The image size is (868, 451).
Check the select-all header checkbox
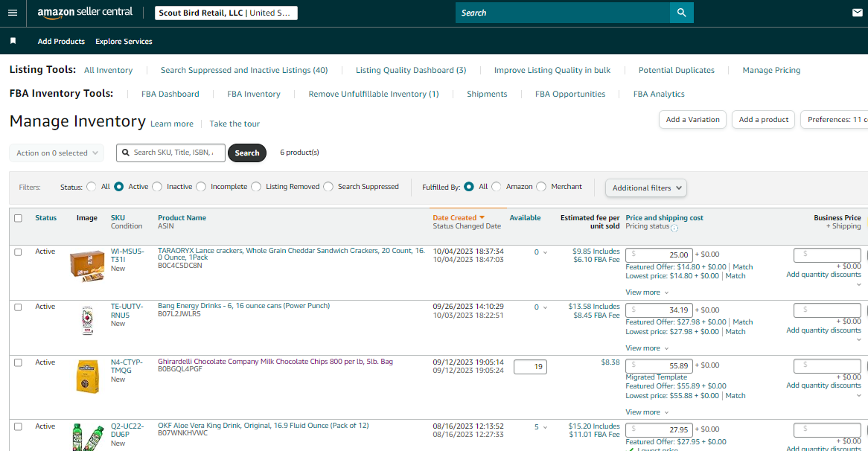[19, 218]
